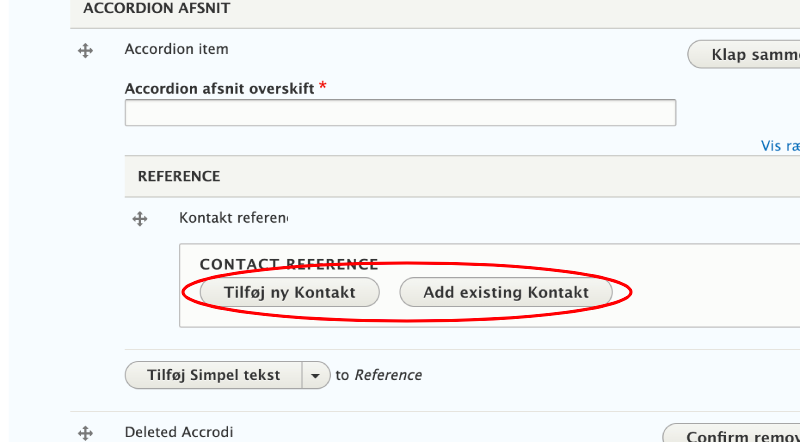The height and width of the screenshot is (442, 800).
Task: Click the red required asterisk marker
Action: click(x=323, y=88)
